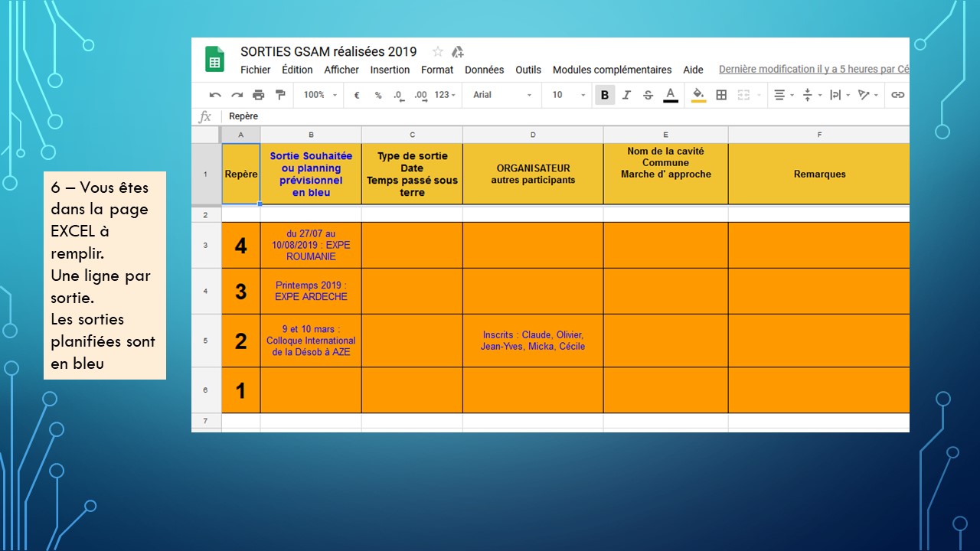This screenshot has width=980, height=551.
Task: Redo the last action
Action: (237, 95)
